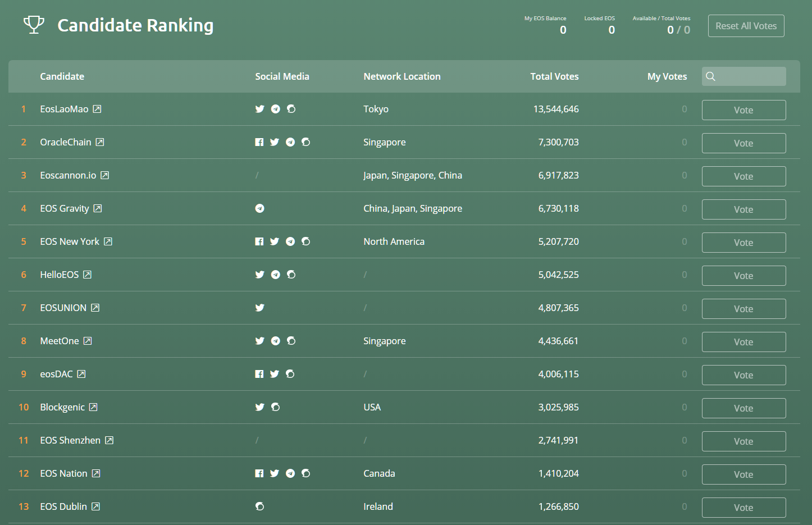The width and height of the screenshot is (812, 525).
Task: Vote for EOS Dublin
Action: pyautogui.click(x=743, y=508)
